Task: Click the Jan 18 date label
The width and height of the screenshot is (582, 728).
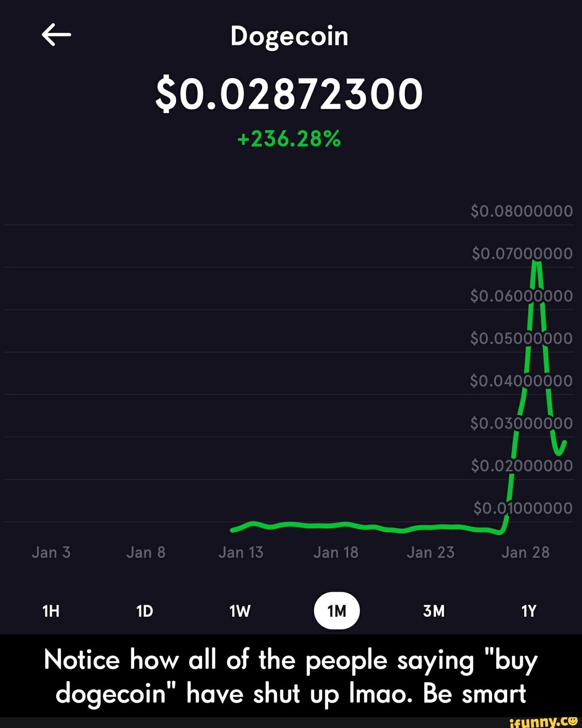Action: (x=336, y=552)
